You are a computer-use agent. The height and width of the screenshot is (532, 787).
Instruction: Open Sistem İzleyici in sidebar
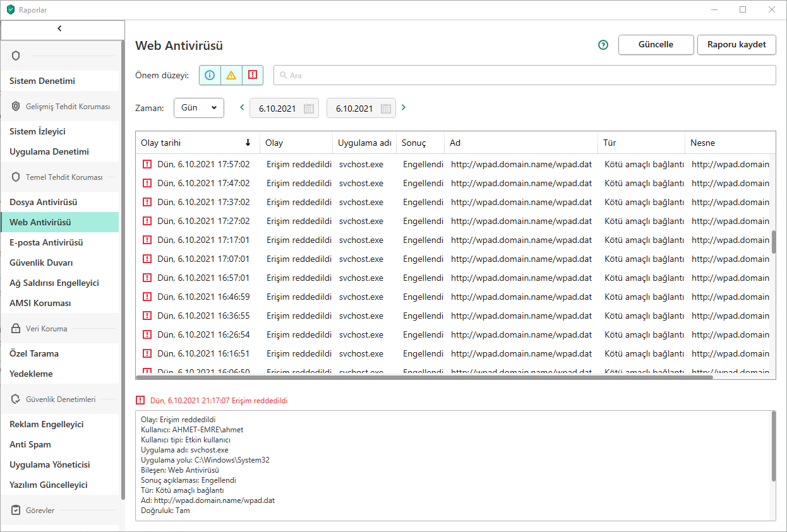59,131
